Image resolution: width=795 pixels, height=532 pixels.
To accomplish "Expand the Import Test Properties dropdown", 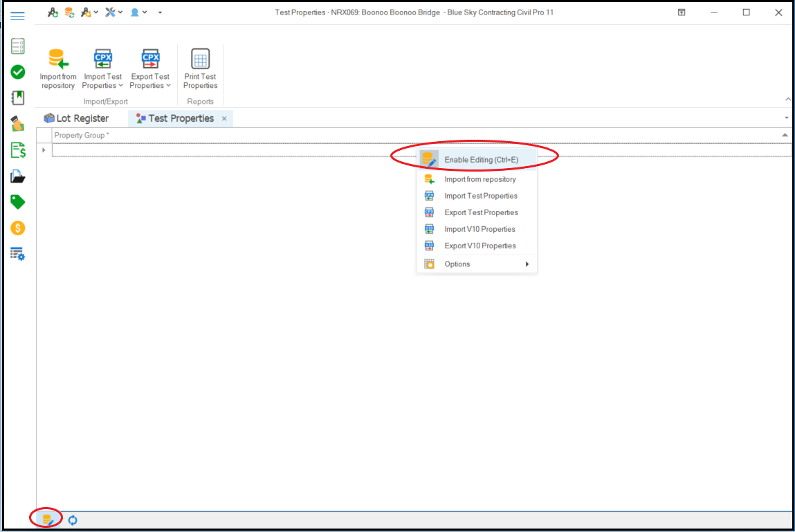I will (x=103, y=82).
